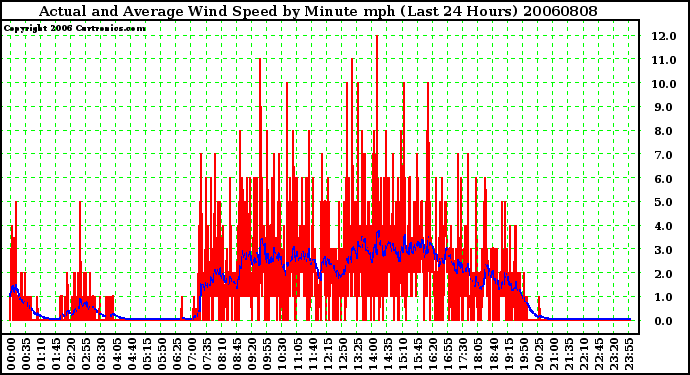
Task: Click the 00:00 time axis label
Action: 11,354
